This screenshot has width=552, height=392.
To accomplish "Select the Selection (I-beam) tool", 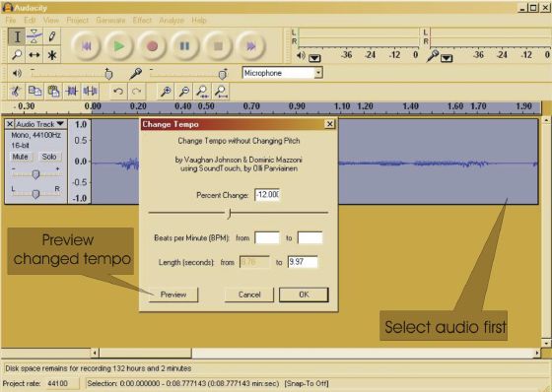I will click(x=17, y=36).
